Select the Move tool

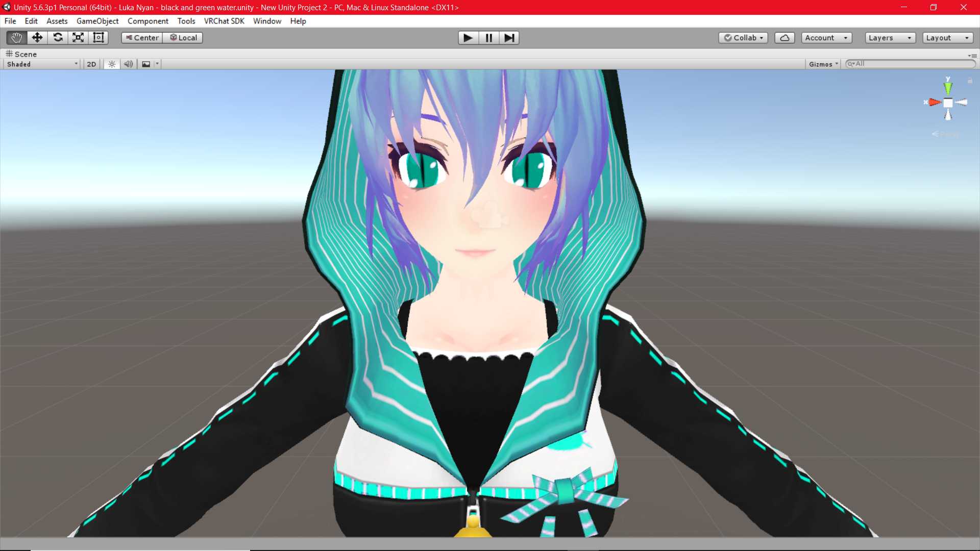37,37
